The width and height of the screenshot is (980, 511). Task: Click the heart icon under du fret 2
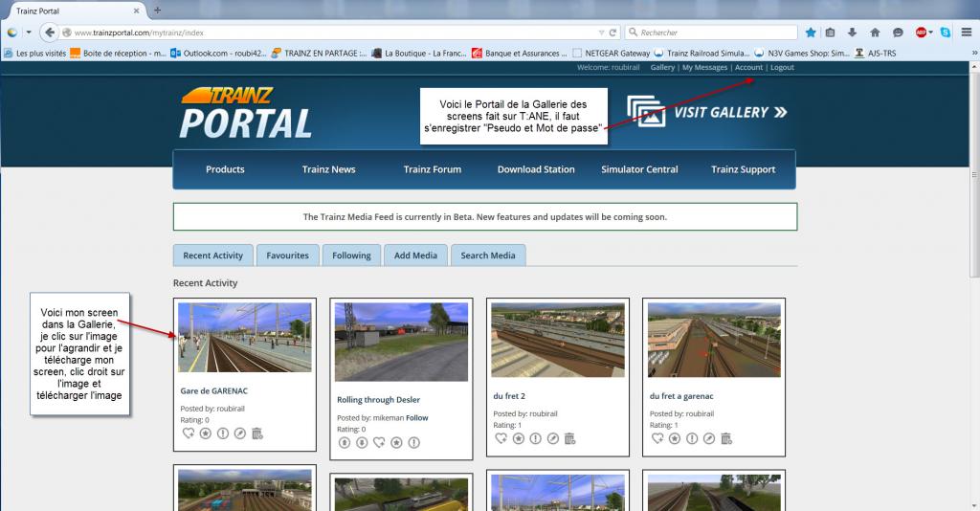pos(501,438)
